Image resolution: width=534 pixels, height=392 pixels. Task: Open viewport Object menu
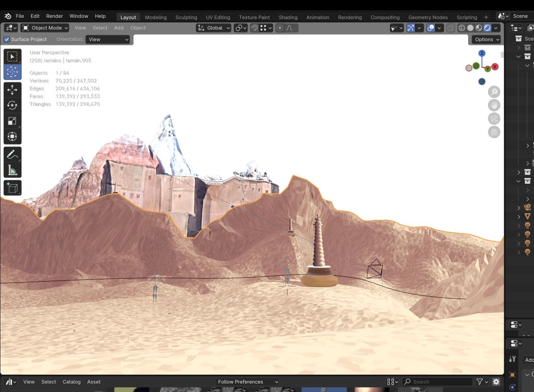click(138, 28)
